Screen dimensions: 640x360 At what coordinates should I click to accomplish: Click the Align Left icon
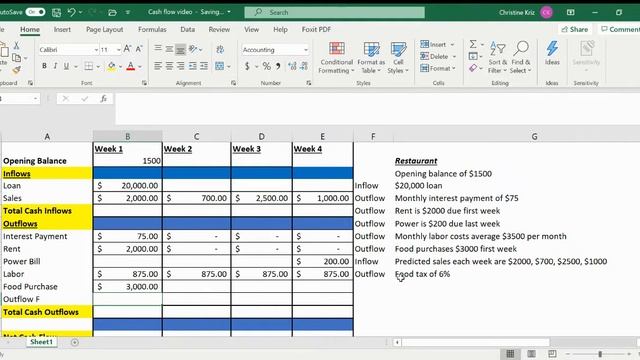(x=158, y=66)
